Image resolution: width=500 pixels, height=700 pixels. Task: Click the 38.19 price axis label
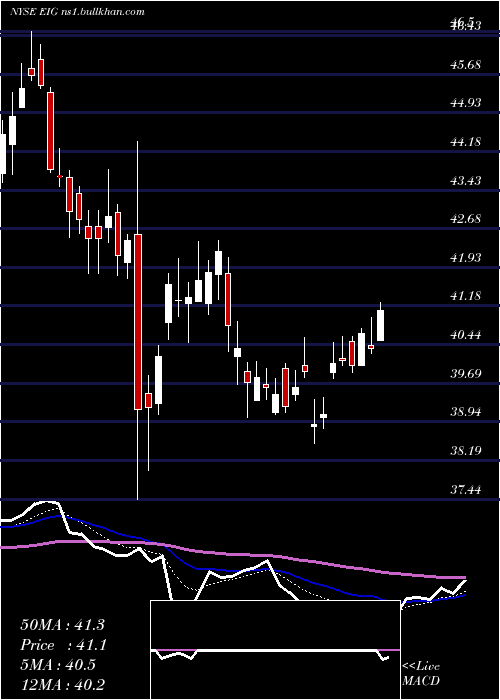point(466,450)
